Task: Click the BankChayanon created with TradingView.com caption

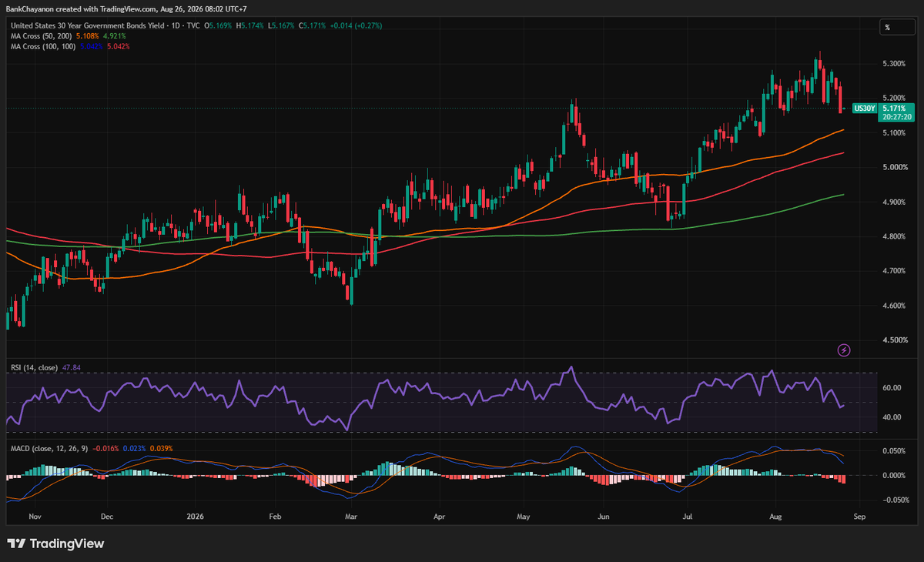Action: (128, 8)
